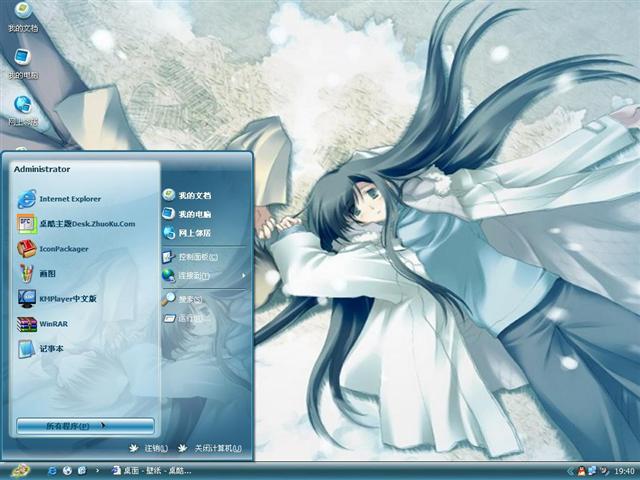Open 搜索 from the Start menu
The height and width of the screenshot is (480, 640).
coord(190,300)
